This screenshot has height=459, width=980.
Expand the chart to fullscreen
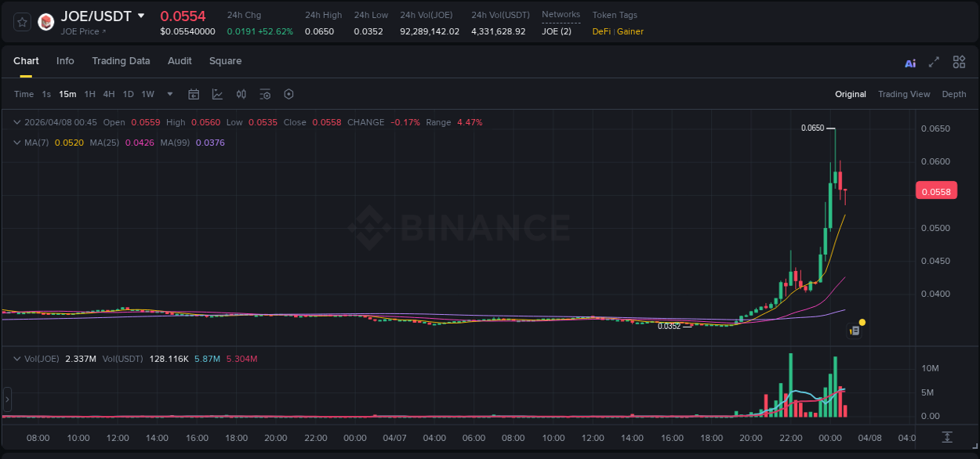click(x=934, y=62)
